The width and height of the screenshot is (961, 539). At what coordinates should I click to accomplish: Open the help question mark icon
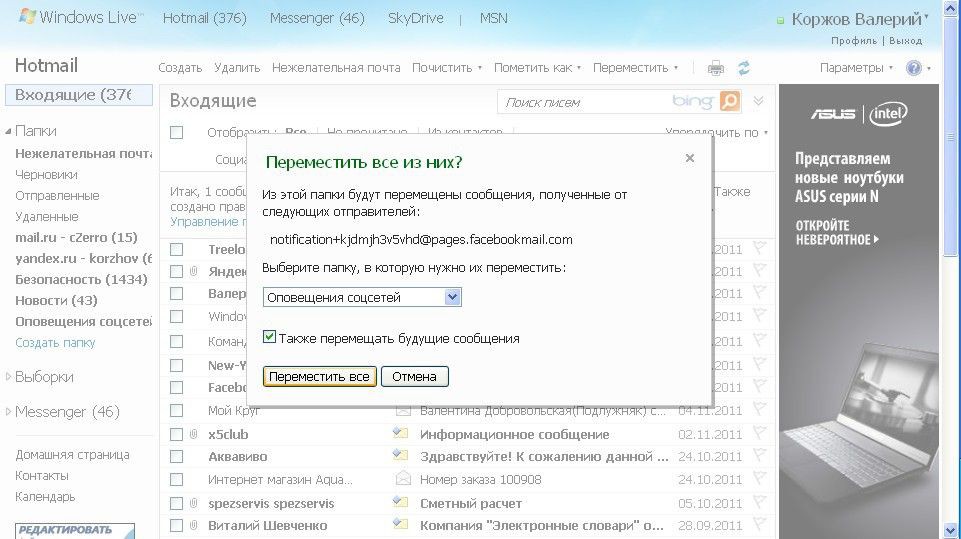pos(913,68)
